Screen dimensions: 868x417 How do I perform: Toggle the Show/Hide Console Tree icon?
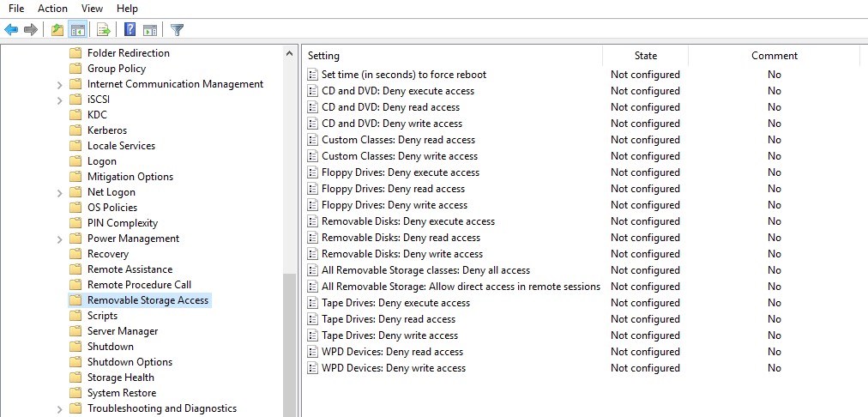[78, 30]
